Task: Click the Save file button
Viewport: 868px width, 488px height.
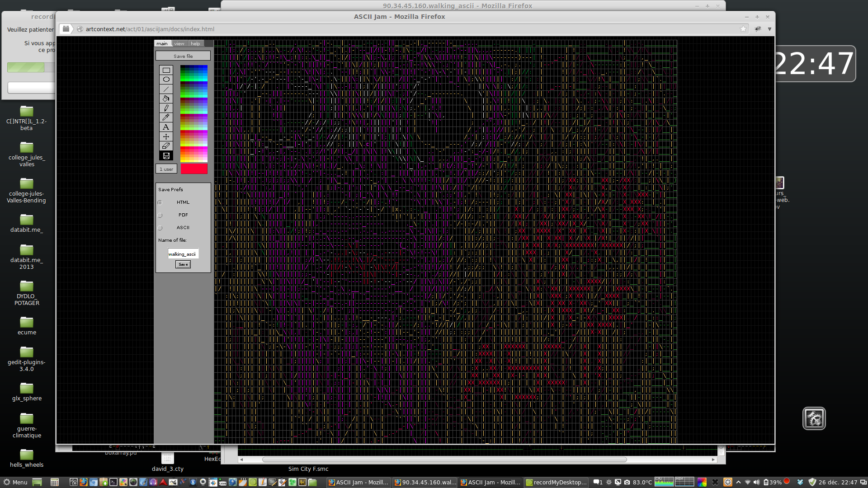Action: [183, 56]
